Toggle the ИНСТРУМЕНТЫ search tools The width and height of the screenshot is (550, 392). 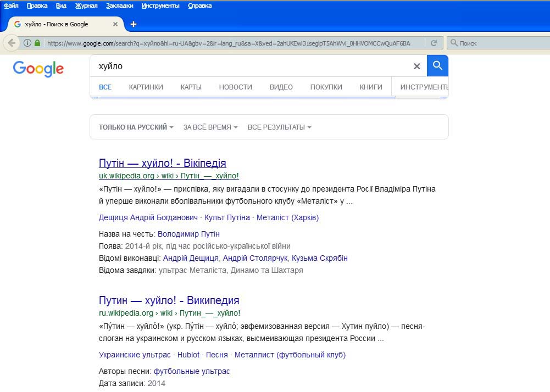point(424,87)
